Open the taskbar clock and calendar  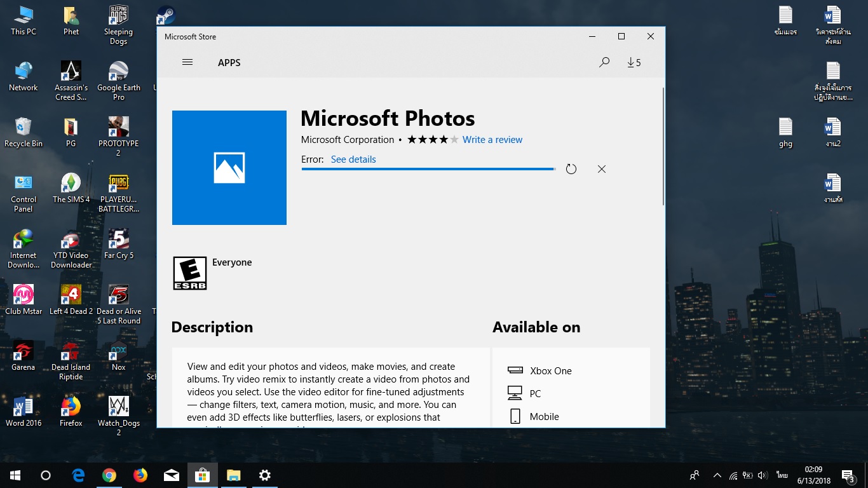coord(813,475)
